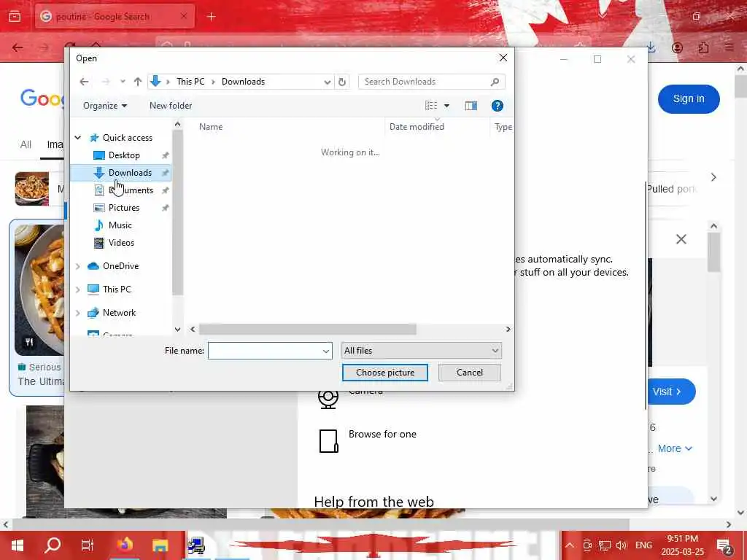The height and width of the screenshot is (560, 747).
Task: Open the browser hamburger menu
Action: (729, 47)
